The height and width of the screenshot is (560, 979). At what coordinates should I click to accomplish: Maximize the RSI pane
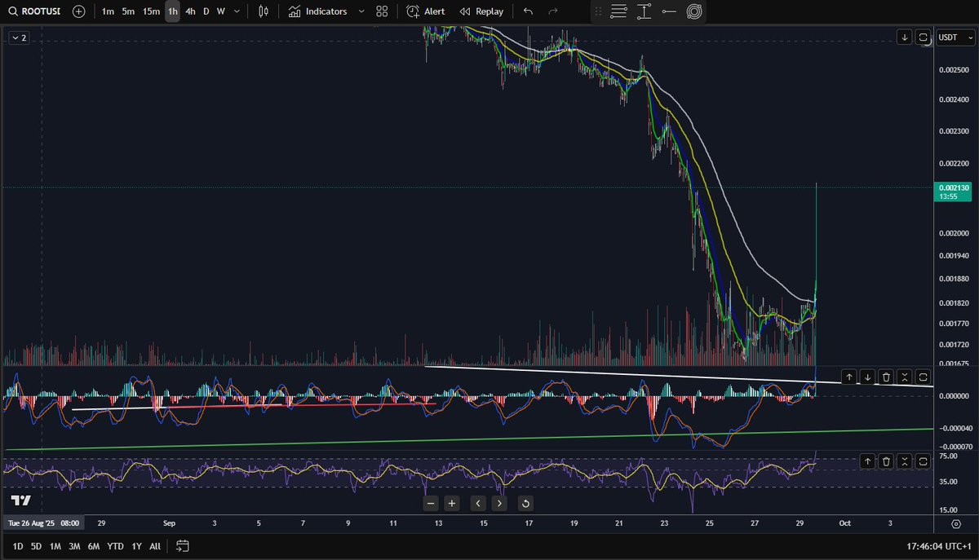click(x=924, y=461)
